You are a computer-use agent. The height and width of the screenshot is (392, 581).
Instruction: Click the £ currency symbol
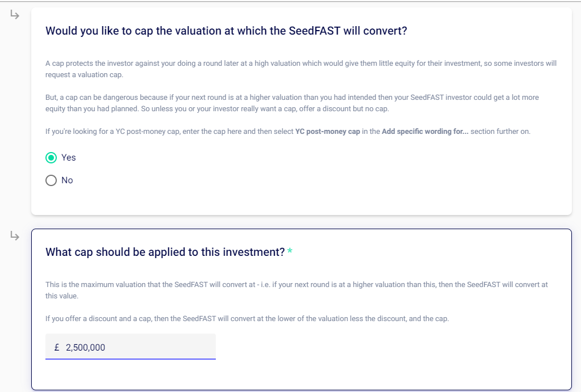[x=57, y=347]
